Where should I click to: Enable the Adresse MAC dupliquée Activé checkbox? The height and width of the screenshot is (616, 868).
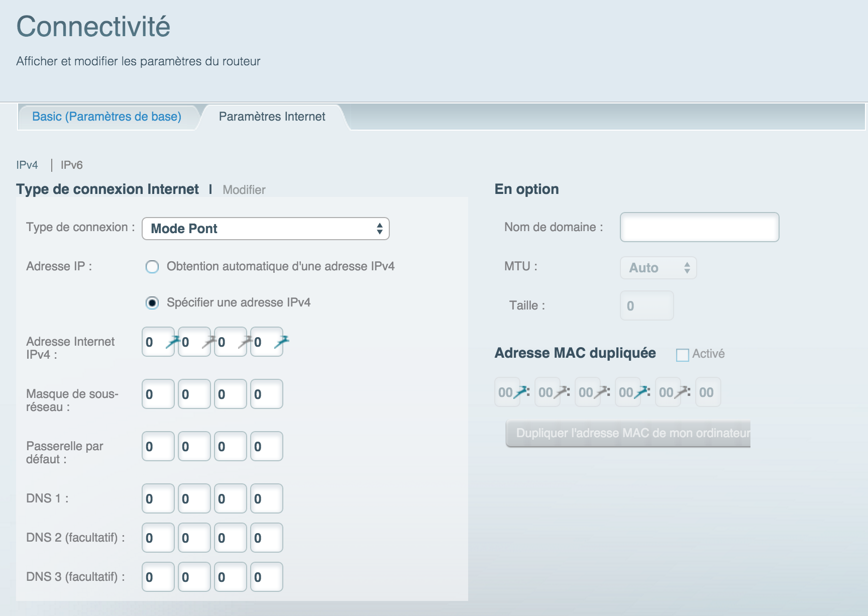click(683, 355)
